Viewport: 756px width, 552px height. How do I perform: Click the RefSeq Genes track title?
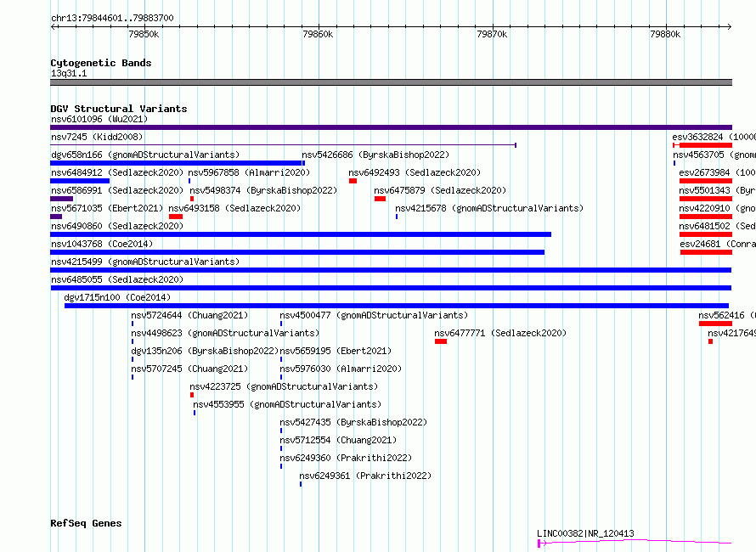click(x=86, y=523)
